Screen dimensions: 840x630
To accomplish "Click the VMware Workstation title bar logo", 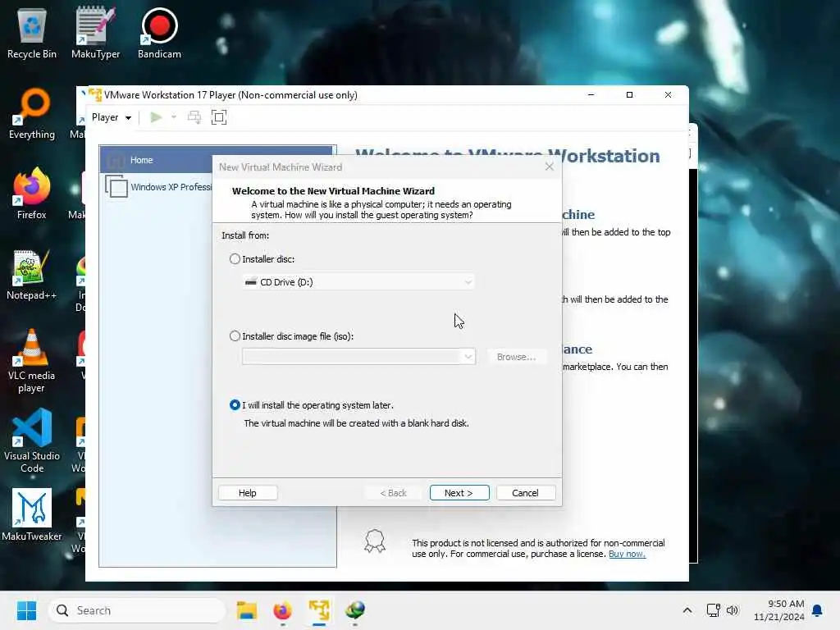I will point(95,95).
